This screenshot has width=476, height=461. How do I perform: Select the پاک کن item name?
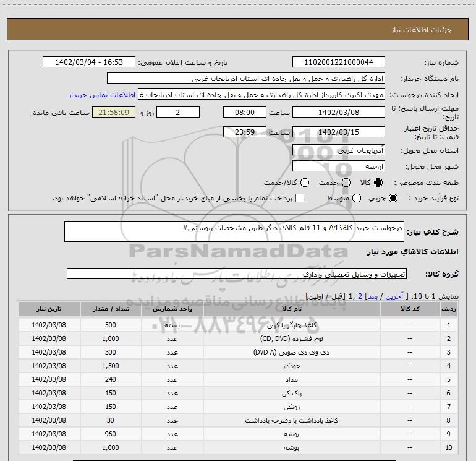pos(291,393)
